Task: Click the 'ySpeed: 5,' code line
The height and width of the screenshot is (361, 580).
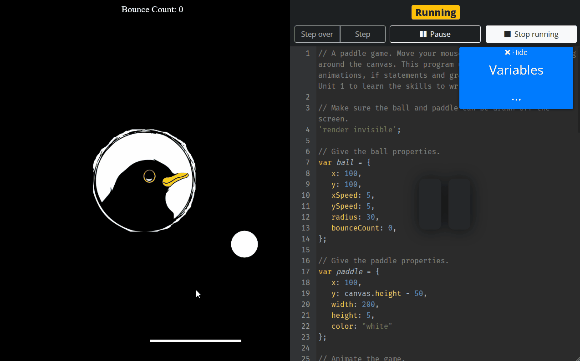Action: point(353,206)
